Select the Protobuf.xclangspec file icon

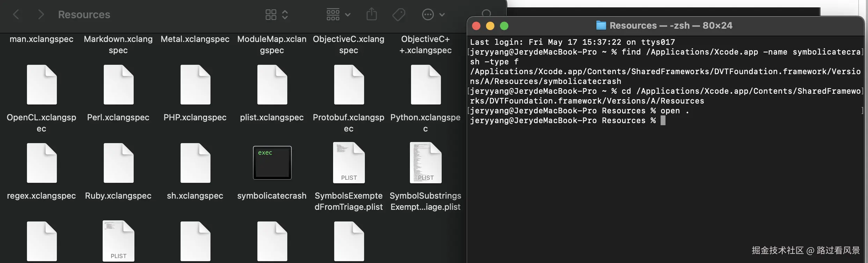349,85
